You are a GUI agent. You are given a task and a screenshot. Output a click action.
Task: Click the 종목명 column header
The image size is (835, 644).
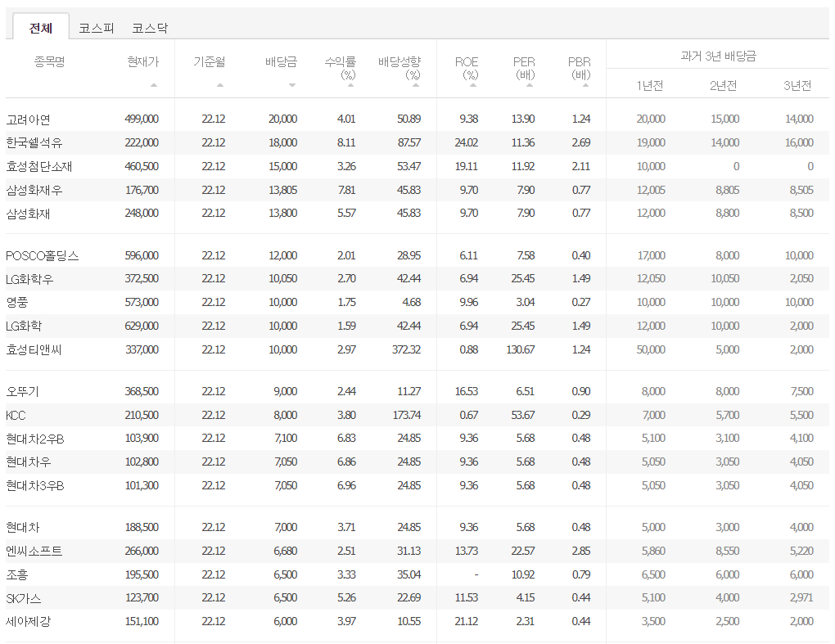(49, 62)
